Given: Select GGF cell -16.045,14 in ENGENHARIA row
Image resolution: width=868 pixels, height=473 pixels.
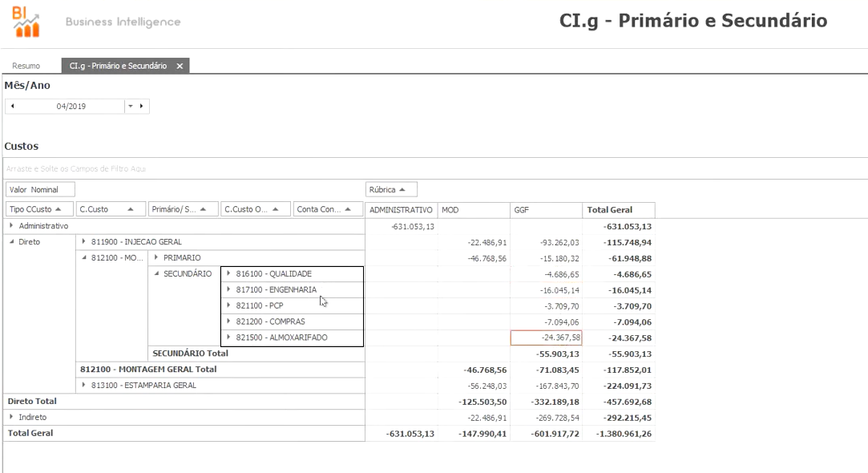Looking at the screenshot, I should point(547,290).
